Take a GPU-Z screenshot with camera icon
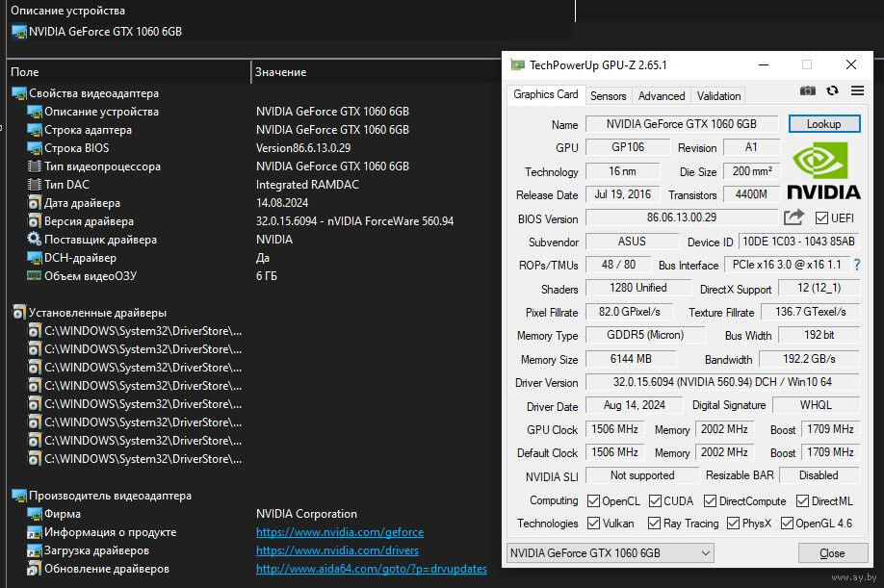884x588 pixels. (807, 90)
